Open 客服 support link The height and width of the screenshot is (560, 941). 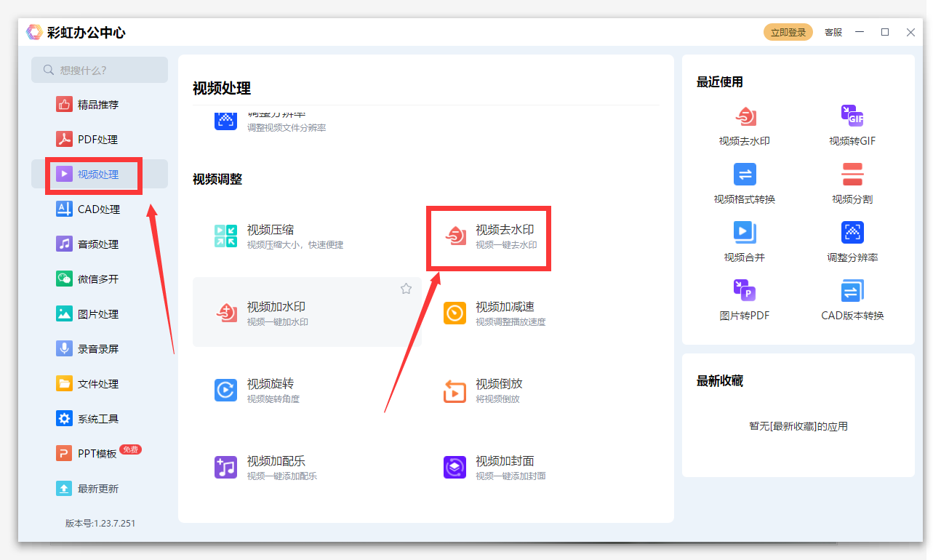pos(833,33)
